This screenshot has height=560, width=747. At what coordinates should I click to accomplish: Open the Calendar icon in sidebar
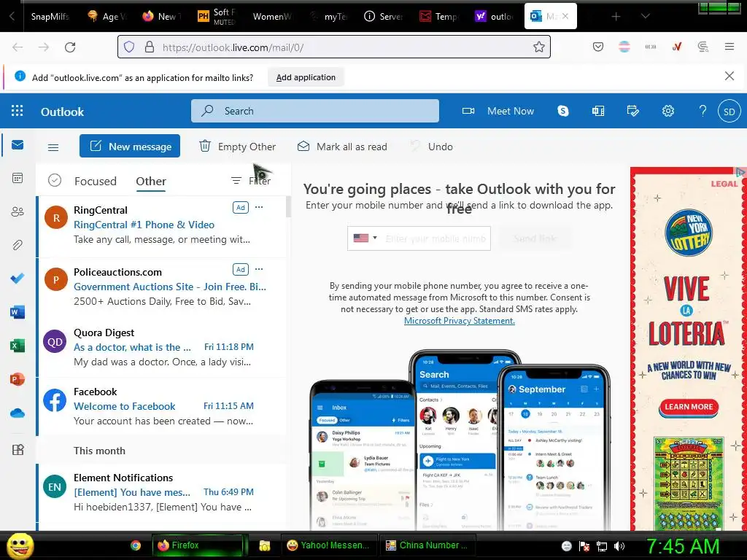[18, 178]
